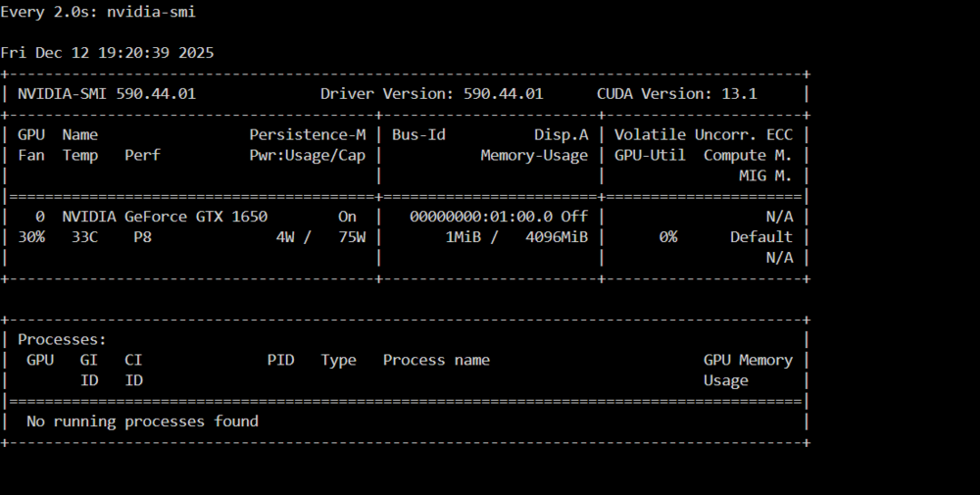The image size is (980, 495).
Task: Click 'CUDA Version: 13.1' text
Action: point(677,94)
